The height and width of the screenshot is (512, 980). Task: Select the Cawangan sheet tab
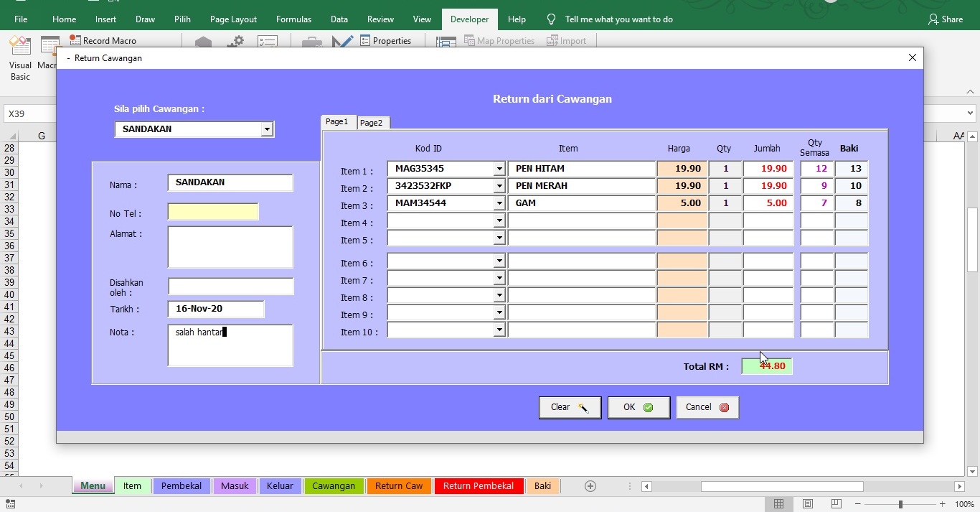(334, 486)
